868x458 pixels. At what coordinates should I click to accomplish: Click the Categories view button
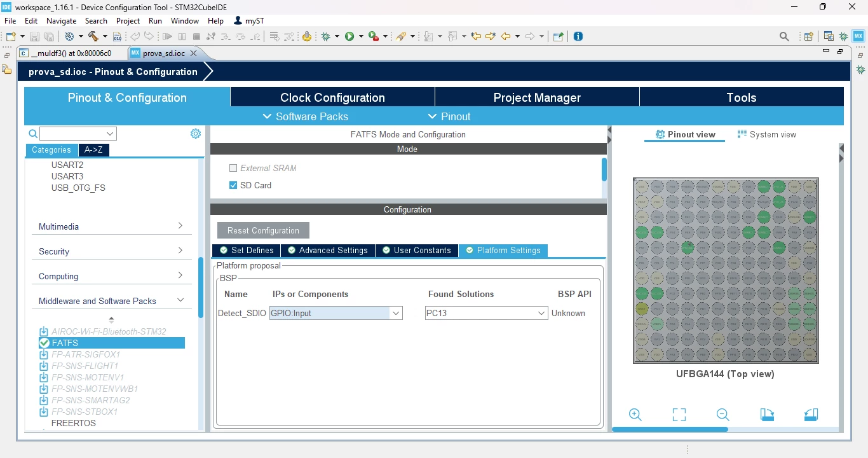tap(51, 150)
